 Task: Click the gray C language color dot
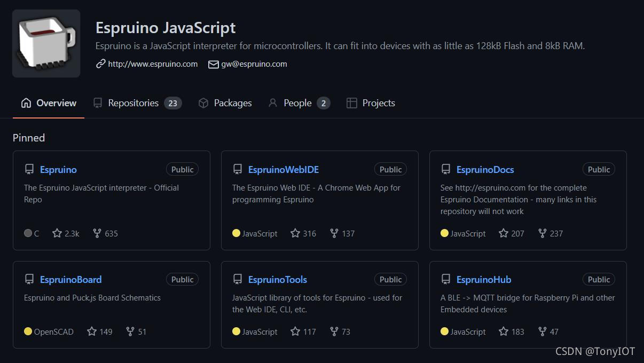pyautogui.click(x=28, y=233)
